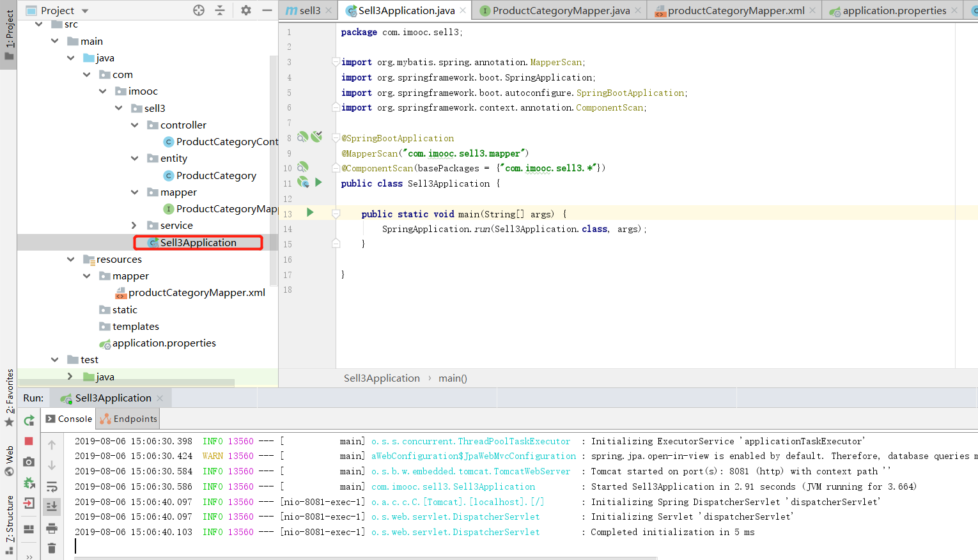Select ProductCategoryCont controller class in tree
The height and width of the screenshot is (560, 978).
[x=221, y=141]
